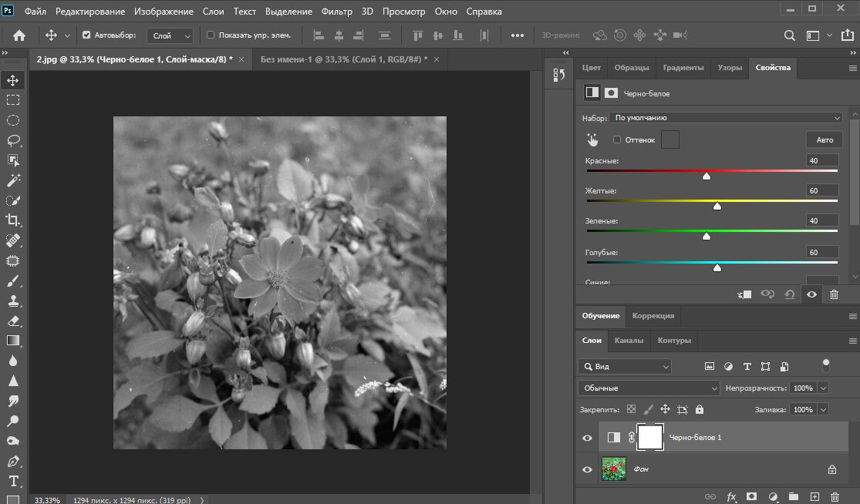The height and width of the screenshot is (504, 860).
Task: Select the Healing Brush tool
Action: (12, 240)
